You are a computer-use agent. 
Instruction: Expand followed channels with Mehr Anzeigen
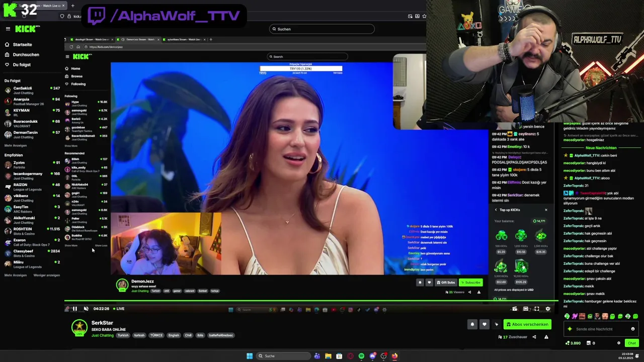[x=16, y=146]
